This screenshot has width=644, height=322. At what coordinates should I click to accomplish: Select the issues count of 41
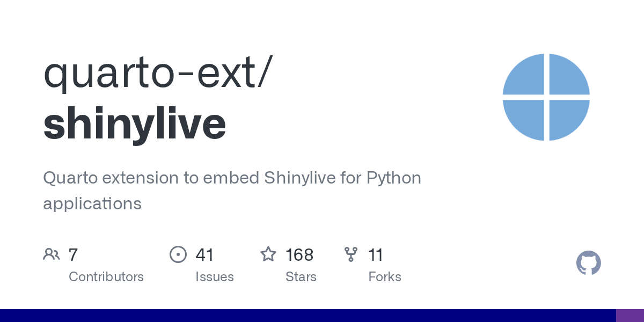tap(205, 255)
